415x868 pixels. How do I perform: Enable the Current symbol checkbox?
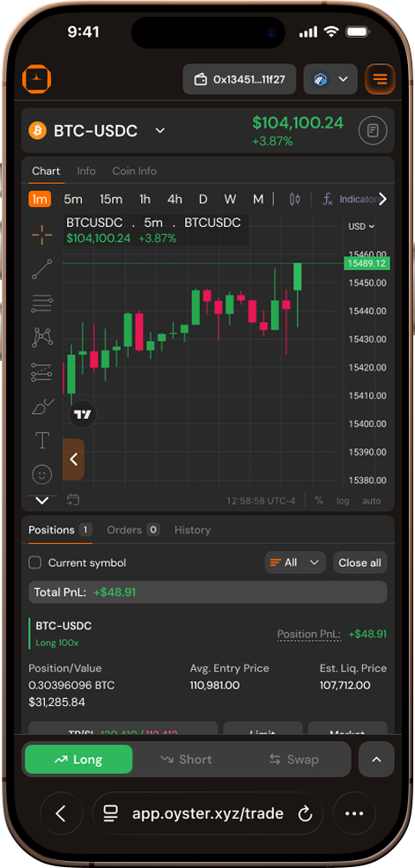tap(35, 563)
